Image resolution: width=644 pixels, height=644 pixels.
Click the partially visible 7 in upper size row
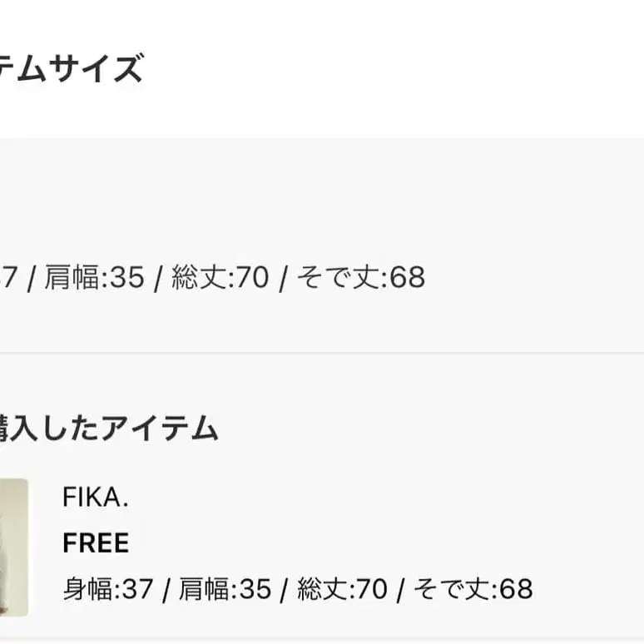[8, 277]
